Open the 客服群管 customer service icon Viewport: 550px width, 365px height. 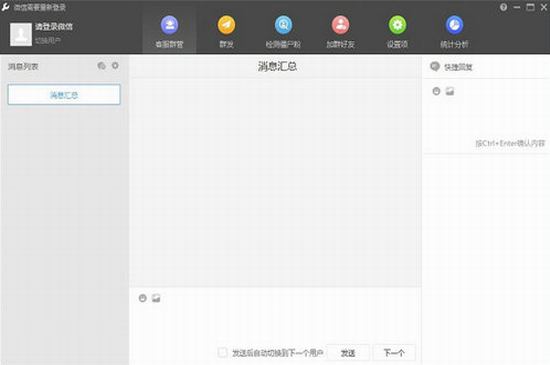169,25
